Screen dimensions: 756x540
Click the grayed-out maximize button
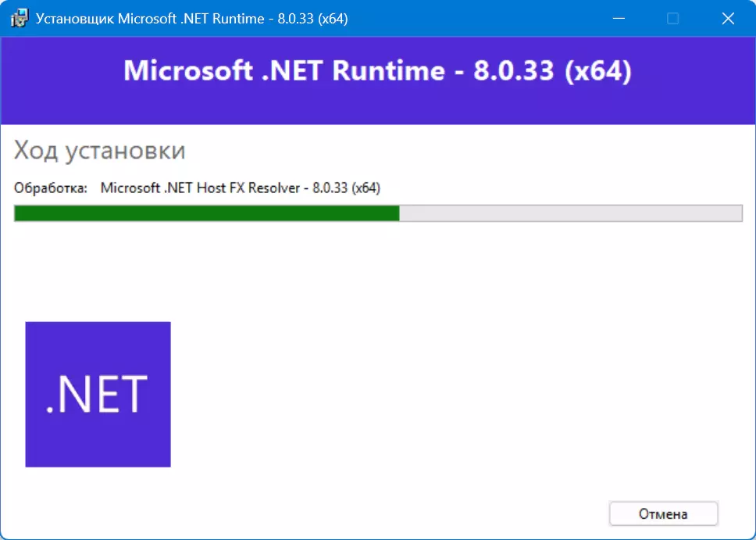[672, 19]
